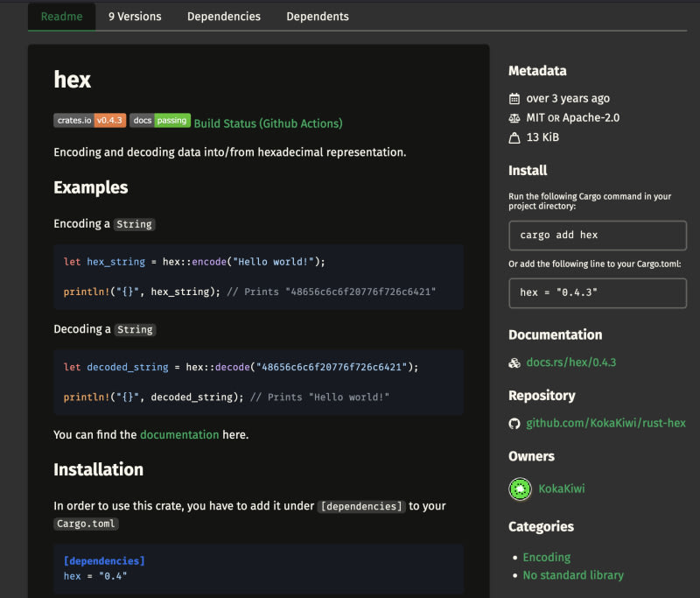Click the license scale icon
This screenshot has width=700, height=598.
coord(514,118)
